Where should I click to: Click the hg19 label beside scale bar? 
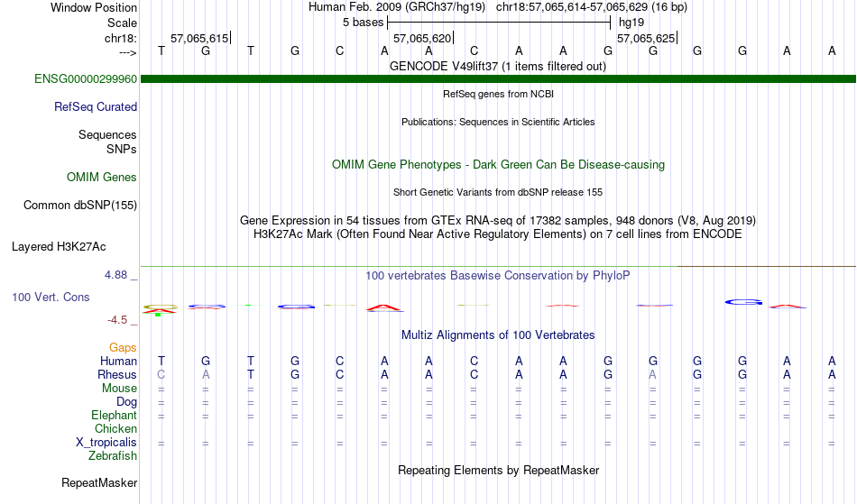[631, 23]
